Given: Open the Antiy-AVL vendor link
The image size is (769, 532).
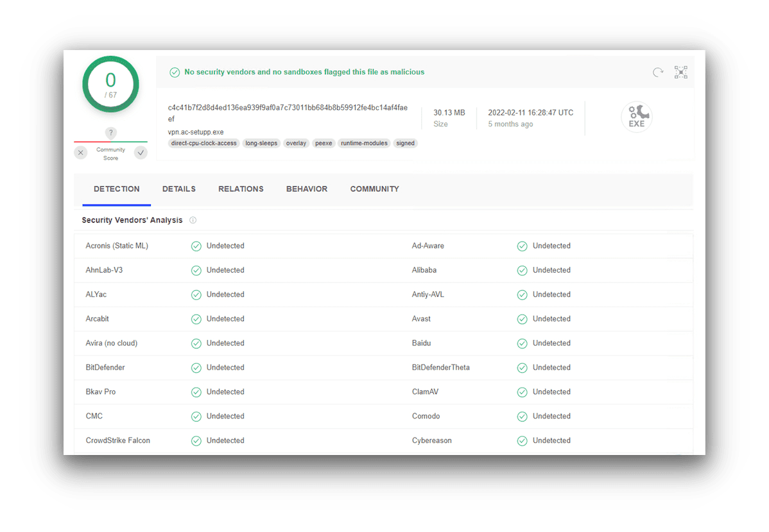Looking at the screenshot, I should click(428, 294).
